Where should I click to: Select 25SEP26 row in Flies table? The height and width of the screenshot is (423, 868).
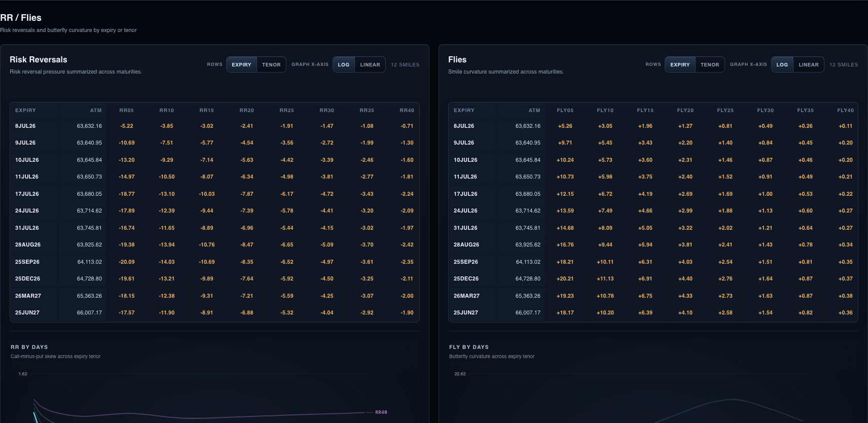(x=653, y=262)
